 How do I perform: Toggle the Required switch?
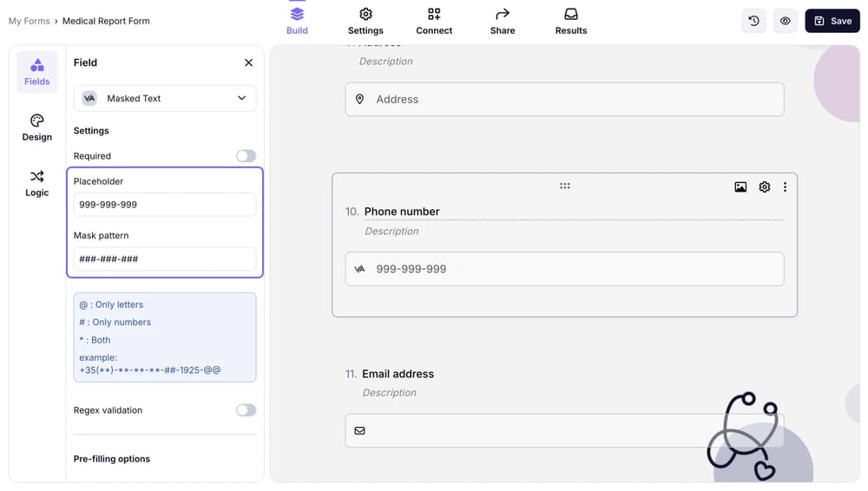click(246, 156)
